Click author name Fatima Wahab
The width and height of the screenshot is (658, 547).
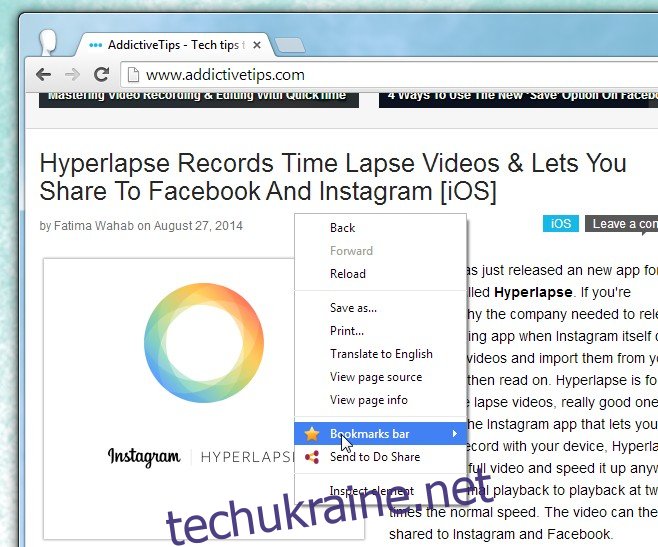[x=94, y=226]
